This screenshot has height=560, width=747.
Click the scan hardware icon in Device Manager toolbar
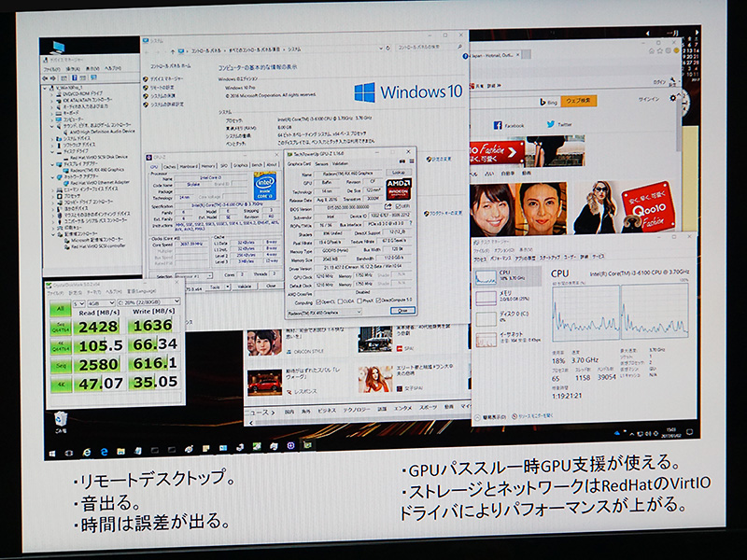pyautogui.click(x=93, y=77)
